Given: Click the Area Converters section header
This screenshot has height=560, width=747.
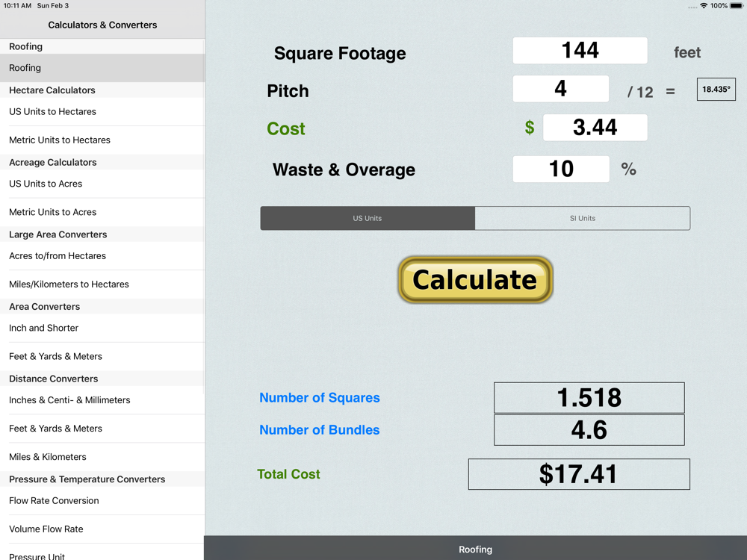Looking at the screenshot, I should pos(102,307).
